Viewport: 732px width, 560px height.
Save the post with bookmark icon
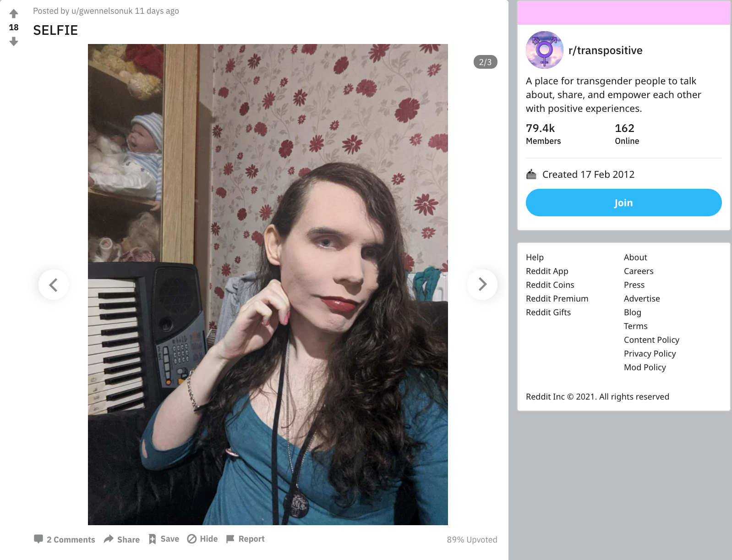(164, 539)
